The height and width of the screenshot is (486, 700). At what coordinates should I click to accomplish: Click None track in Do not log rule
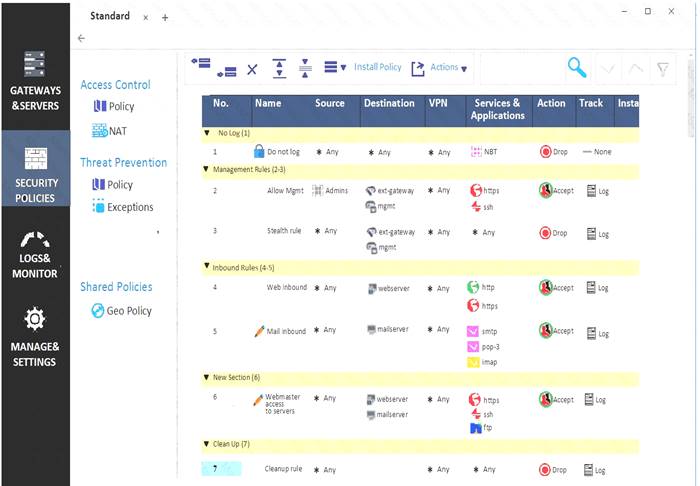(597, 152)
